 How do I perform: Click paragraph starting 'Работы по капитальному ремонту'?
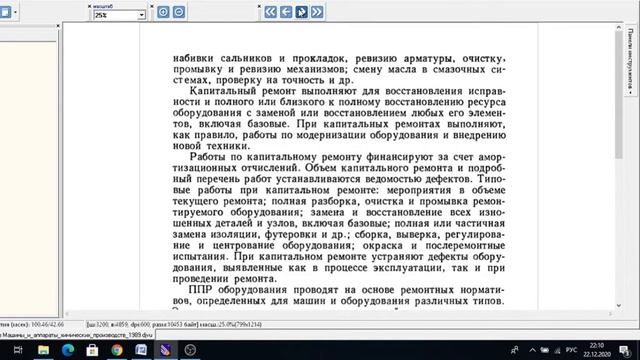(339, 218)
